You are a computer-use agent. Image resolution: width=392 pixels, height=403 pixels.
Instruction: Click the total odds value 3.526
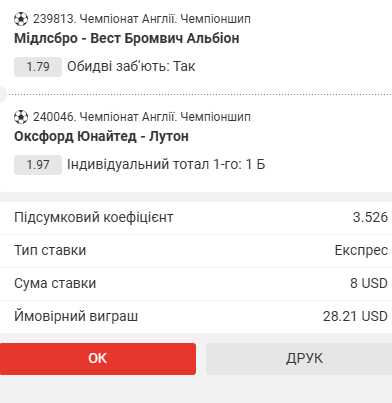[x=370, y=217]
